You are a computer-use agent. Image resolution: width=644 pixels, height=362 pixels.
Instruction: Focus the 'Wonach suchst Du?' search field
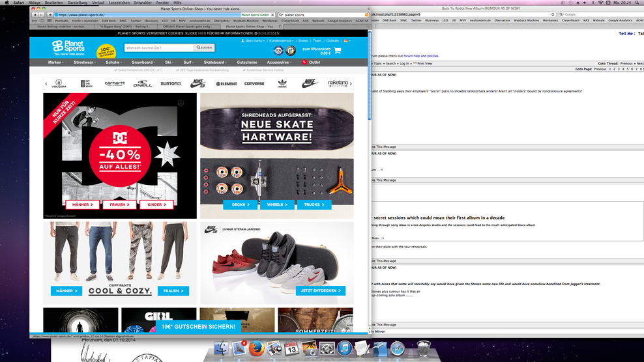[x=159, y=48]
